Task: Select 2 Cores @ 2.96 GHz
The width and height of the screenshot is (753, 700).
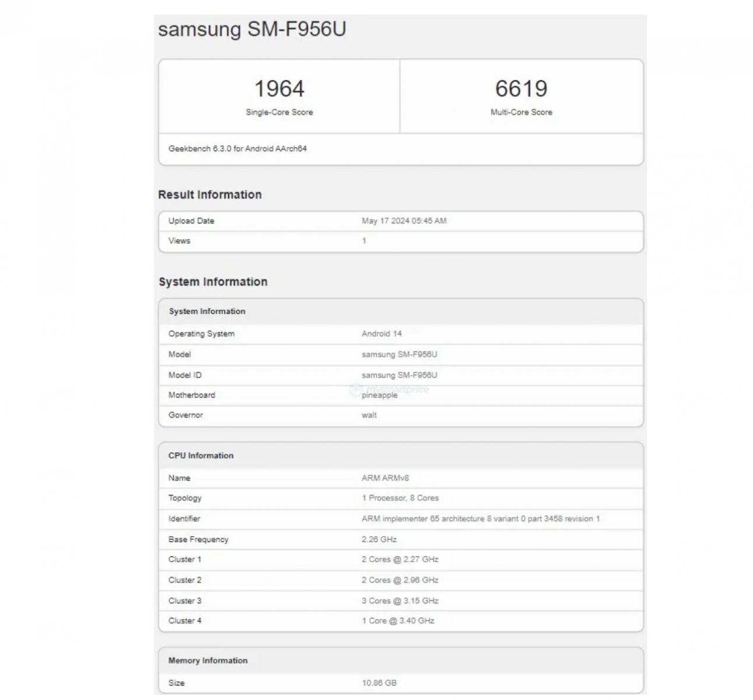Action: pyautogui.click(x=400, y=580)
